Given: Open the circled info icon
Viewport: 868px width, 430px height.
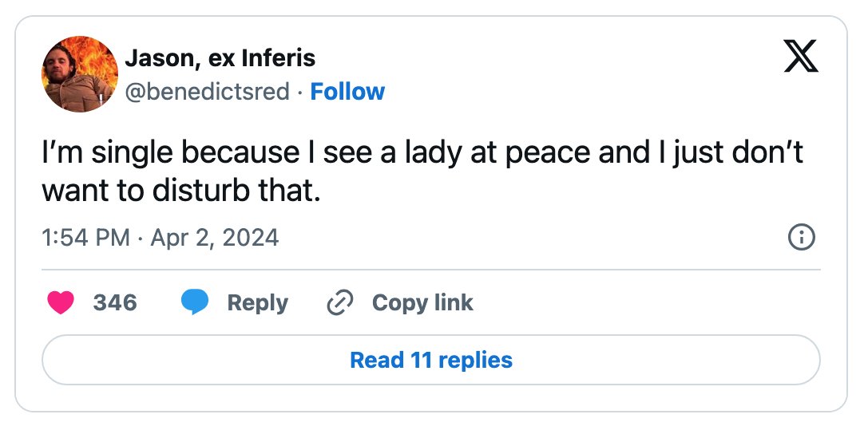Looking at the screenshot, I should coord(801,239).
